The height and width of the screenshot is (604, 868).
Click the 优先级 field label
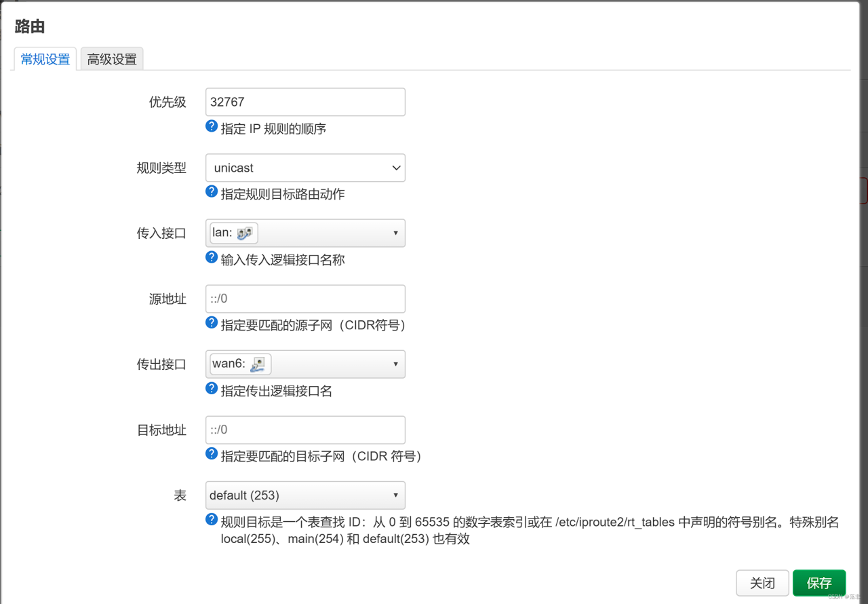167,102
